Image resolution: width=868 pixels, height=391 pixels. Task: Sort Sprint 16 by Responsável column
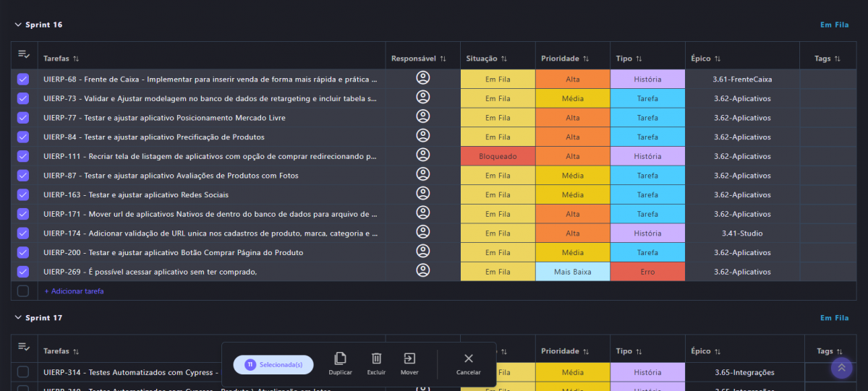coord(418,59)
